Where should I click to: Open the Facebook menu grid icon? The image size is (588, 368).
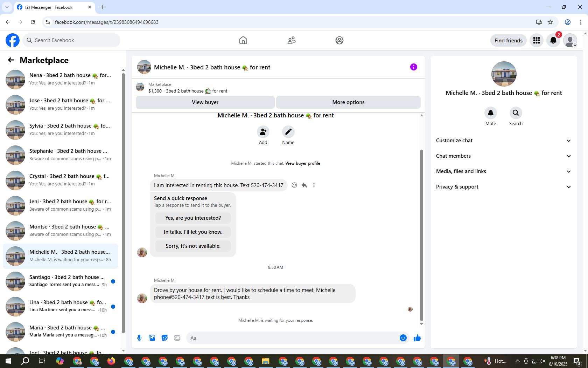[537, 40]
